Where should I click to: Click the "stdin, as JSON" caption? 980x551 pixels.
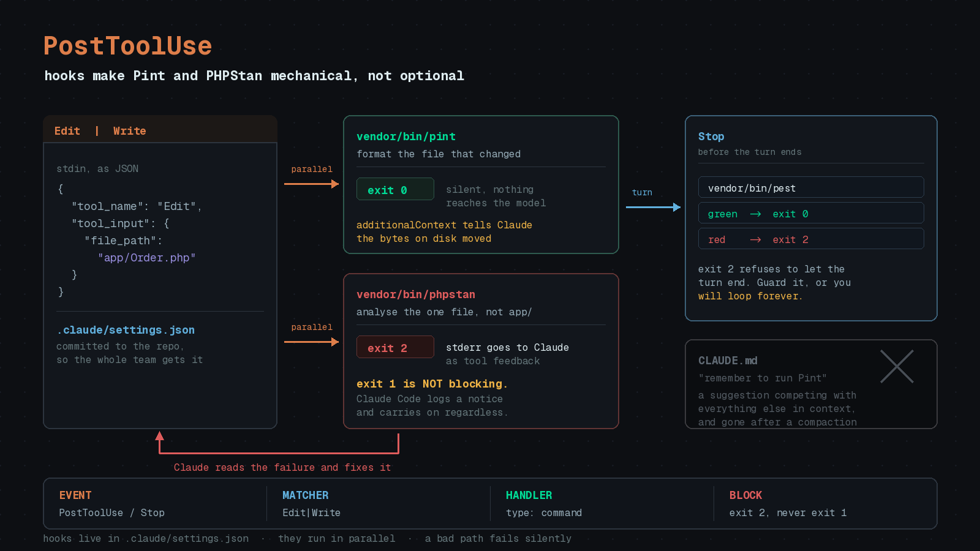click(97, 169)
